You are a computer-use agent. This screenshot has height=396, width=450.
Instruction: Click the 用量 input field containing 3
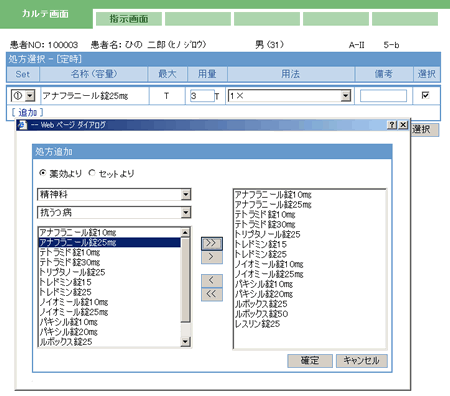(202, 96)
